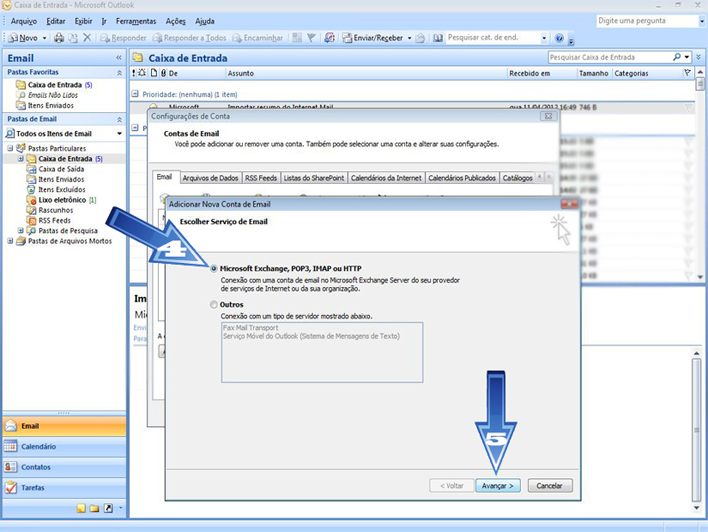Click the Pesquisar Caixa de Entrada field

pyautogui.click(x=610, y=57)
